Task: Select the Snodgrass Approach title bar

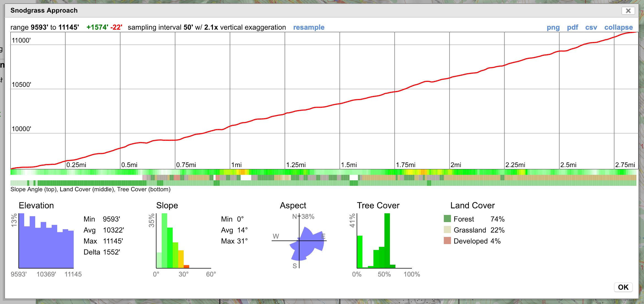Action: tap(44, 10)
